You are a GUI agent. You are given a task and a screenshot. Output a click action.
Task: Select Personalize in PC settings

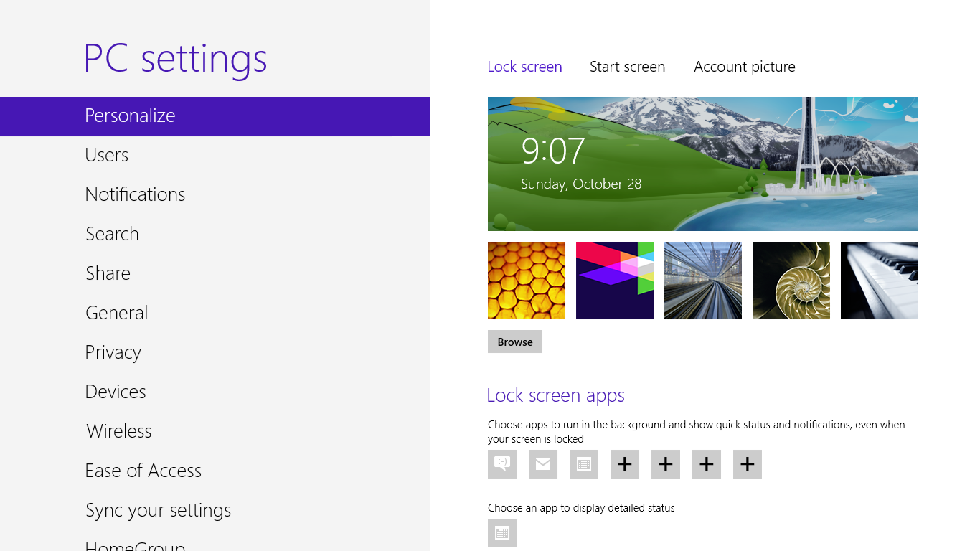tap(215, 116)
